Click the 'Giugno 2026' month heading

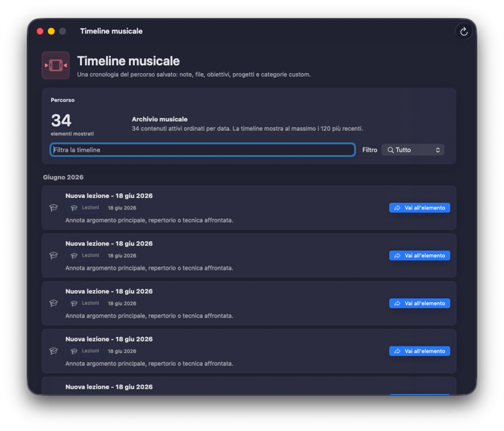(x=63, y=177)
